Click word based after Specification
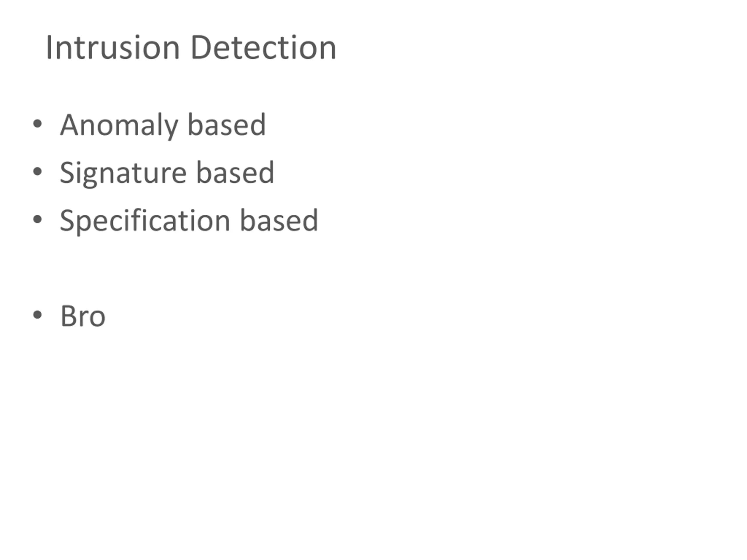 point(279,220)
